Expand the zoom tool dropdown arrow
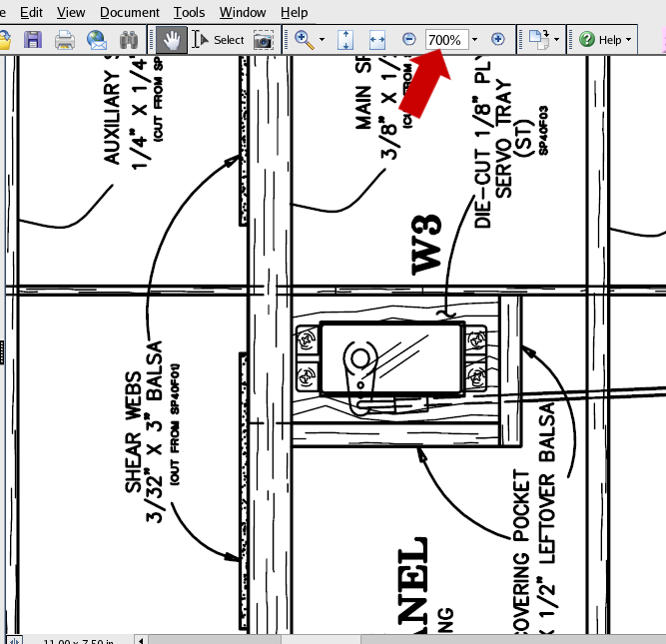Image resolution: width=666 pixels, height=644 pixels. pyautogui.click(x=322, y=41)
